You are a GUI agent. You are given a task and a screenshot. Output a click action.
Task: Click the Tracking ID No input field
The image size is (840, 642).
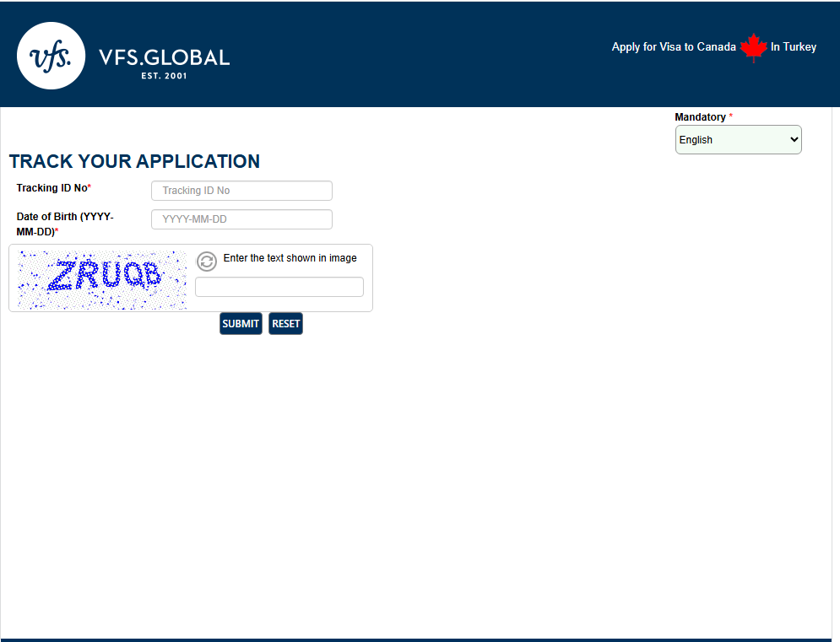point(241,191)
